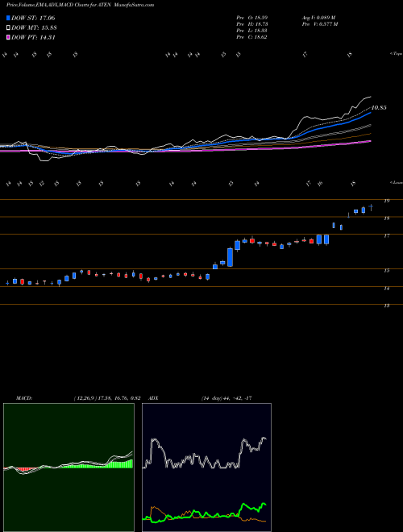Screen dimensions: 403x532
Task: Click the price axis label 19
Action: 386,201
